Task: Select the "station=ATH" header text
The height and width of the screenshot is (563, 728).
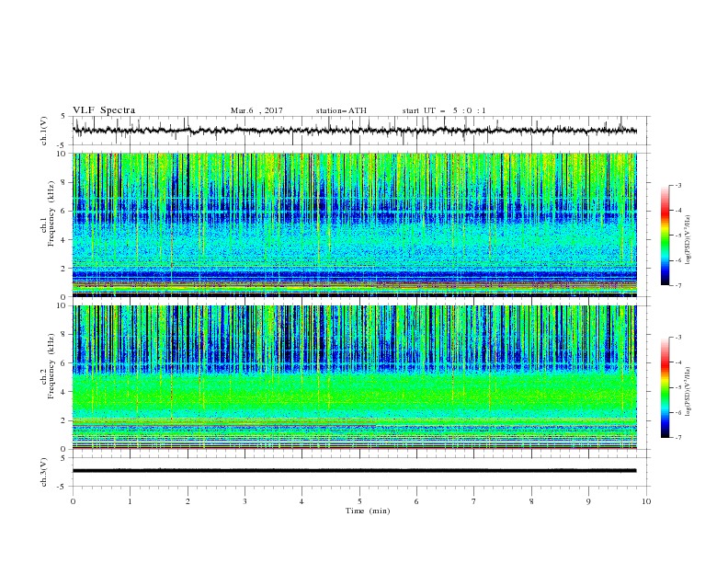Action: 341,110
